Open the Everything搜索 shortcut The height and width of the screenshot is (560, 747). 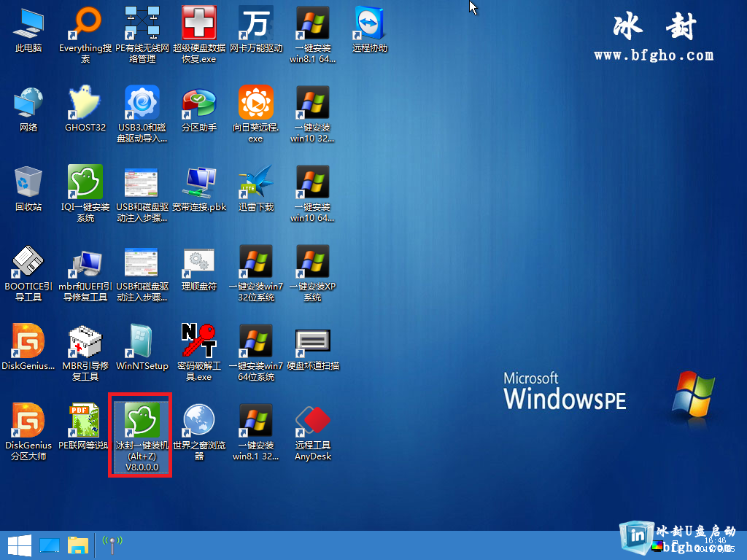click(85, 34)
